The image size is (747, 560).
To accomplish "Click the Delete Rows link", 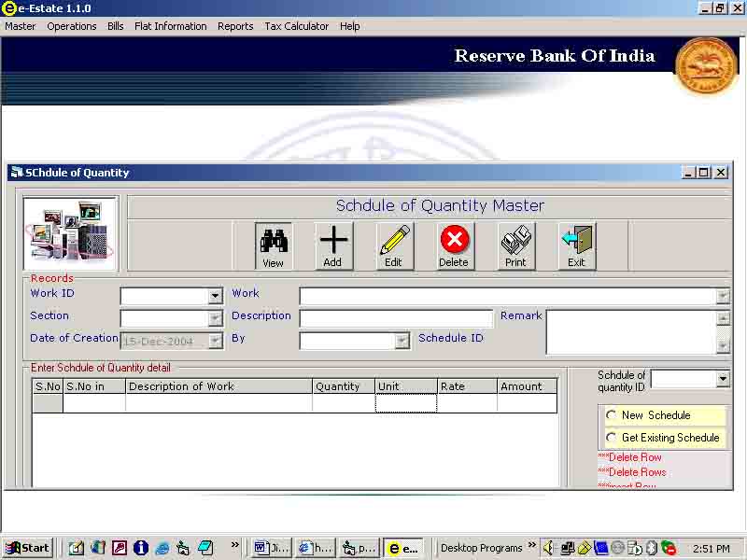I will (632, 472).
